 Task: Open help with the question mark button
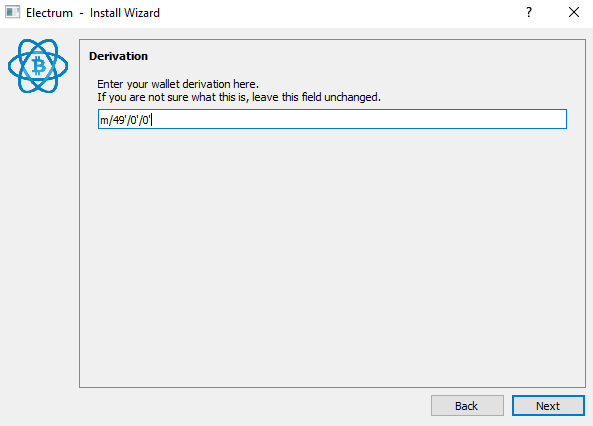(529, 12)
